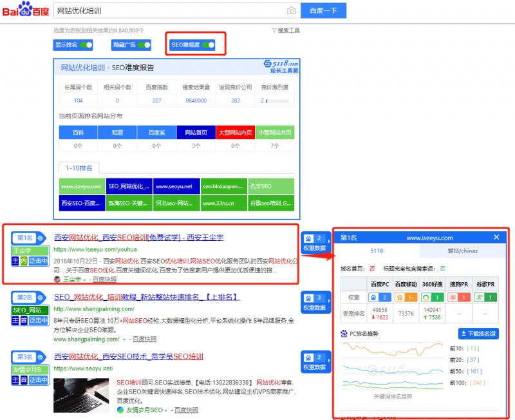The height and width of the screenshot is (420, 515).
Task: Click the Baidu logo
Action: pyautogui.click(x=26, y=9)
